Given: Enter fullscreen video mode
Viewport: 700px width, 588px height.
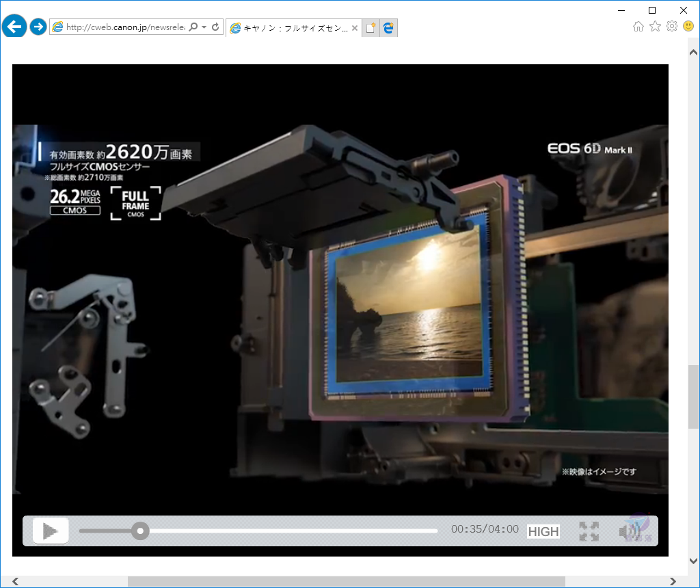Looking at the screenshot, I should (589, 531).
